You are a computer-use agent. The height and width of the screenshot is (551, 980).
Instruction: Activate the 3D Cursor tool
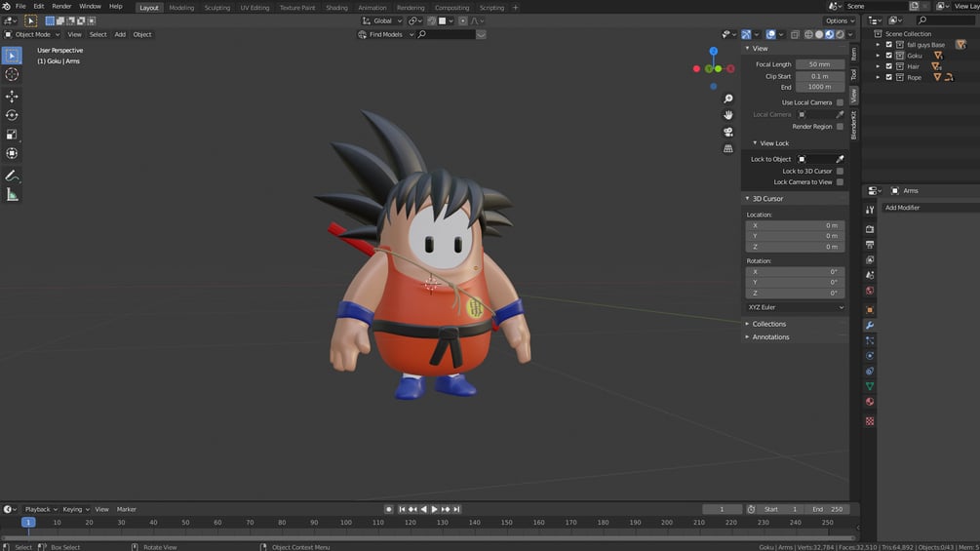click(12, 74)
